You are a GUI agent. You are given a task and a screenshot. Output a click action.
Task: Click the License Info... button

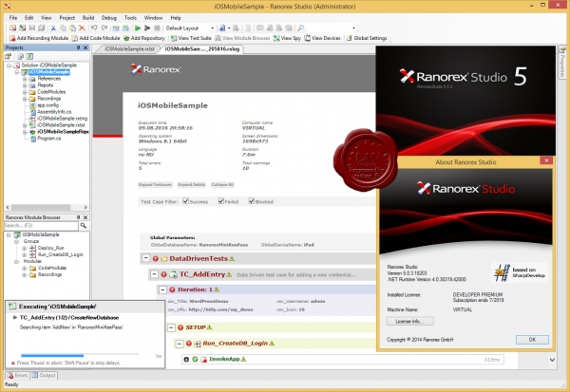pos(409,321)
